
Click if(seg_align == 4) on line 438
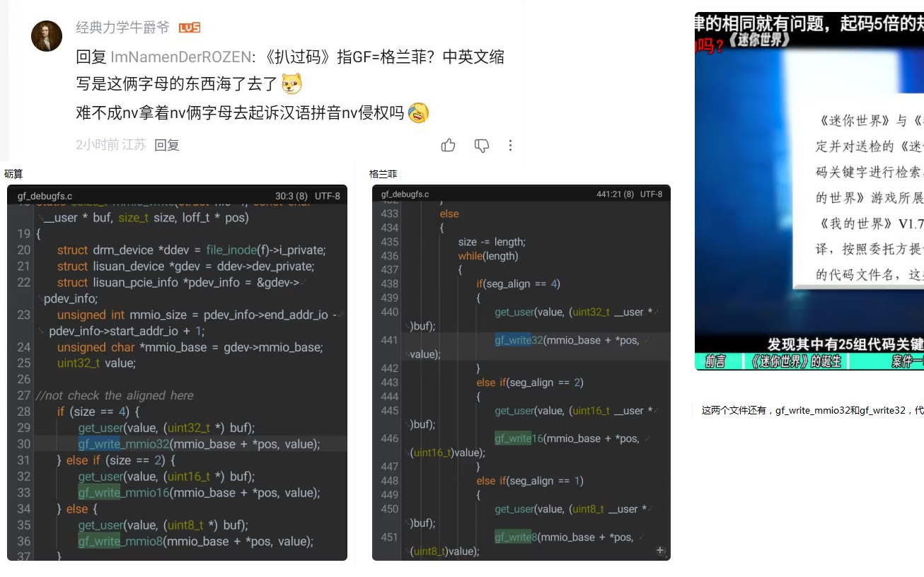518,284
